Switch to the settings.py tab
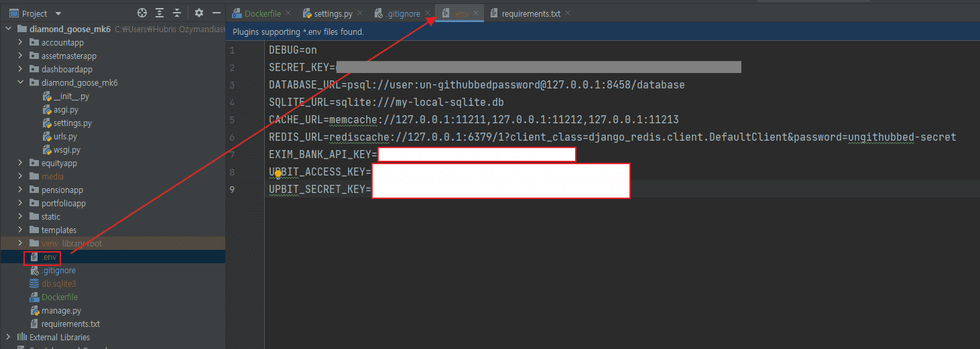Screen dimensions: 980x349 (x=333, y=13)
